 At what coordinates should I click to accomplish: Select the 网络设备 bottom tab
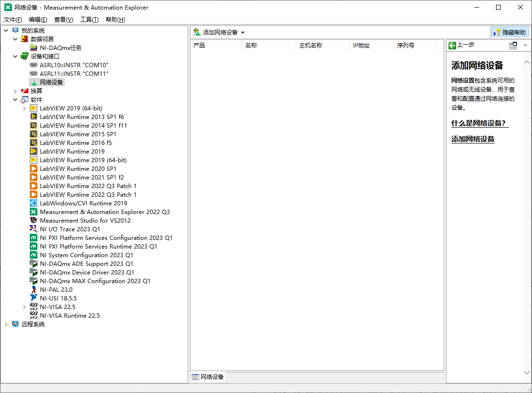(x=208, y=377)
